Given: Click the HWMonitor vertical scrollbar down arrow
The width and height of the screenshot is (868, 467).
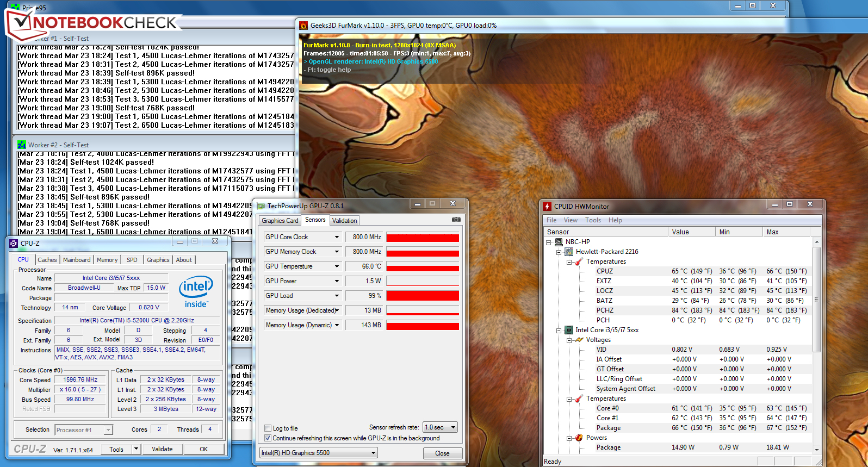Looking at the screenshot, I should tap(816, 450).
